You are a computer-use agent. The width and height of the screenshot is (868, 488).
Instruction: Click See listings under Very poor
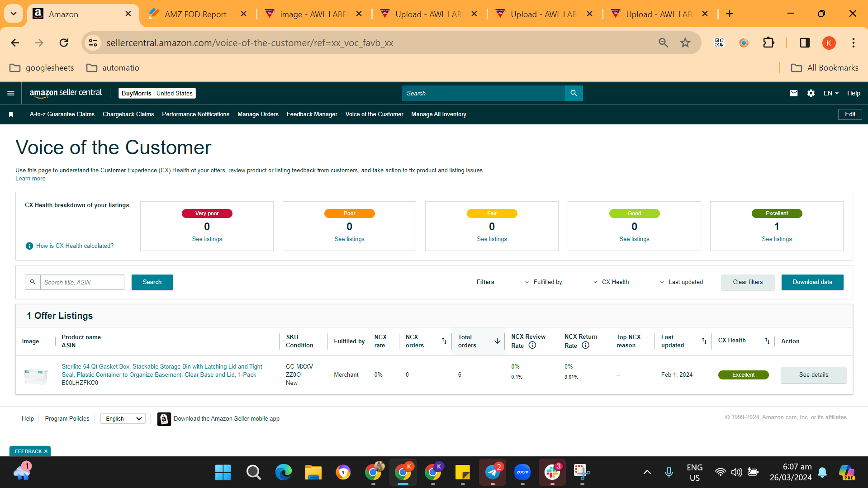point(207,239)
